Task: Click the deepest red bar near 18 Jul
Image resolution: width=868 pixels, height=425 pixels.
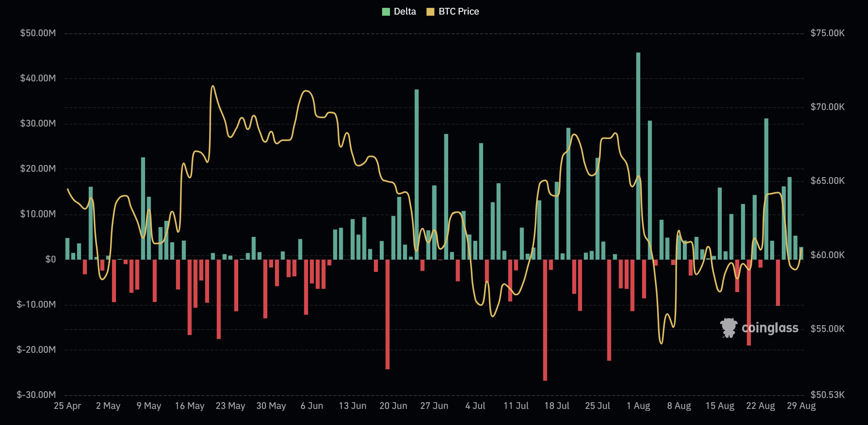Action: [545, 320]
